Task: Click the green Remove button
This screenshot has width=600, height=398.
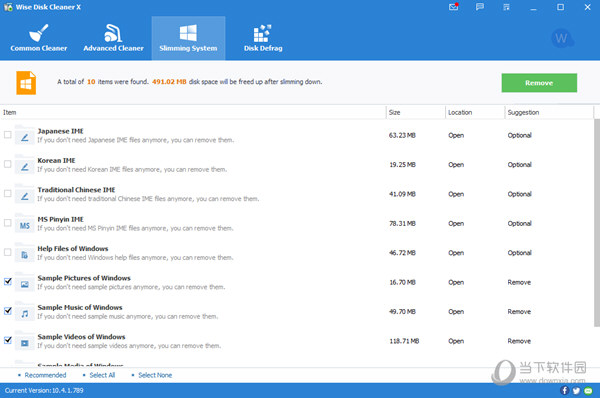Action: click(539, 83)
